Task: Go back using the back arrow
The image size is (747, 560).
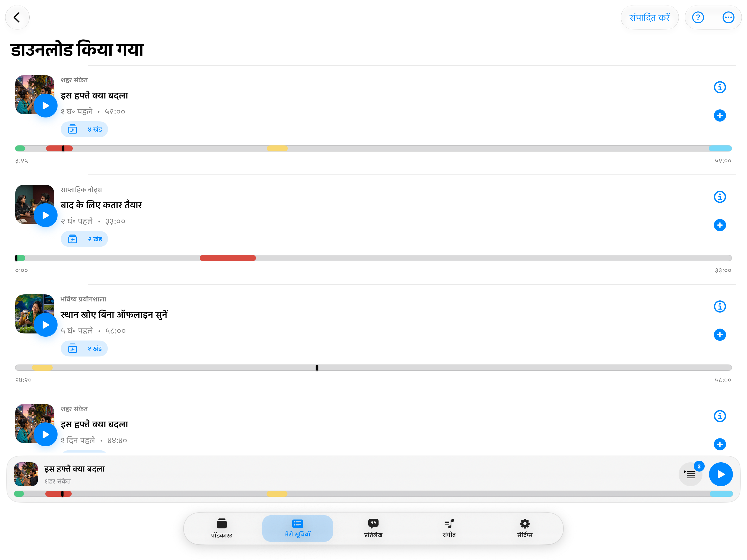Action: [17, 18]
